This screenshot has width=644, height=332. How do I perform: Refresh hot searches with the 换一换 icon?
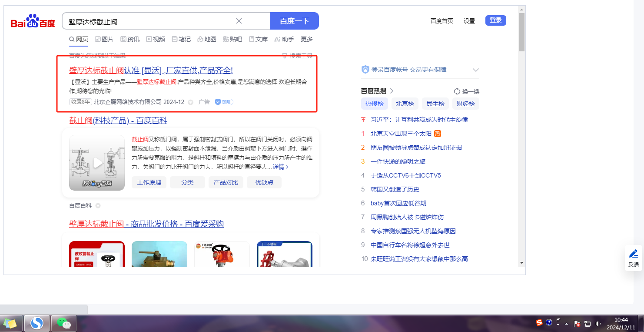click(457, 91)
